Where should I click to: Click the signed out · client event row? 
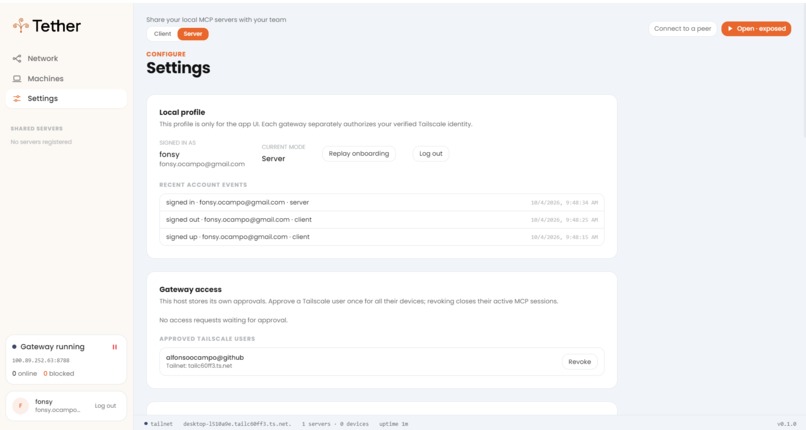382,219
